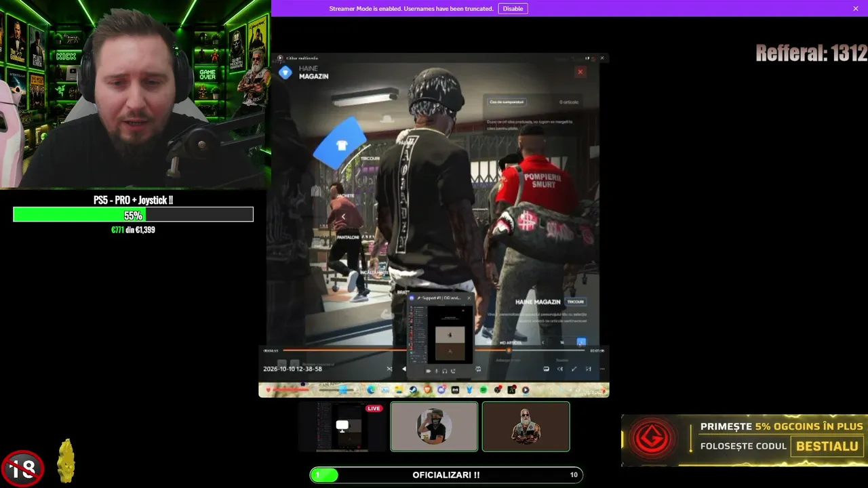Click the previous category arrow in shop
868x488 pixels.
(x=343, y=217)
